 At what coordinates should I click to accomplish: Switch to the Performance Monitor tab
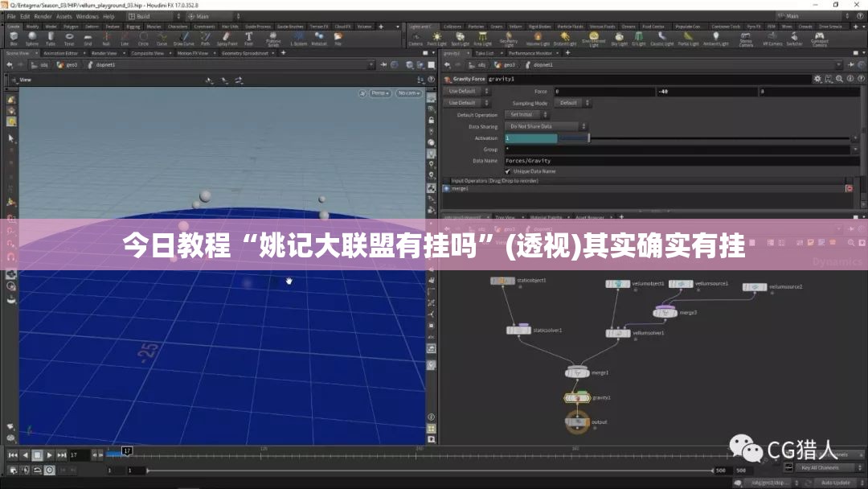tap(530, 53)
